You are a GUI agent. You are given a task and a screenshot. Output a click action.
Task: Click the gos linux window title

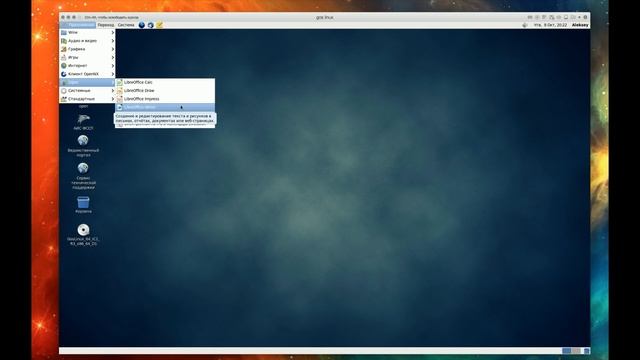325,18
